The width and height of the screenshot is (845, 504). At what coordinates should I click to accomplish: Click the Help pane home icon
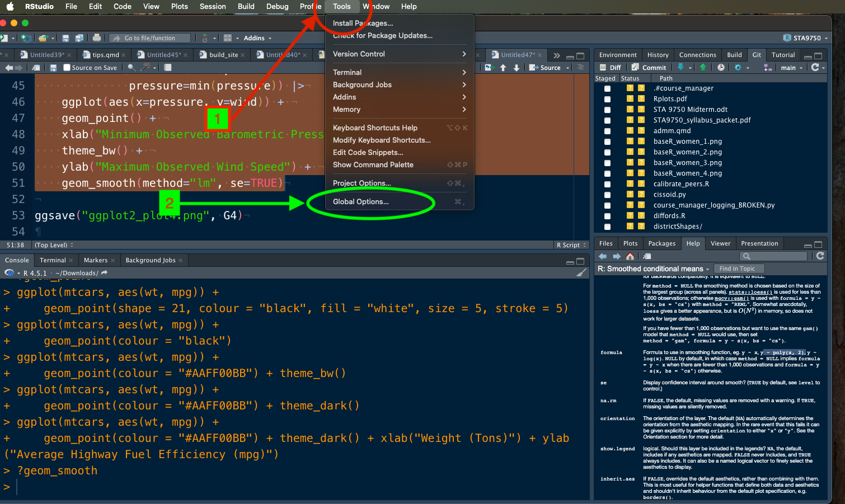[x=630, y=256]
